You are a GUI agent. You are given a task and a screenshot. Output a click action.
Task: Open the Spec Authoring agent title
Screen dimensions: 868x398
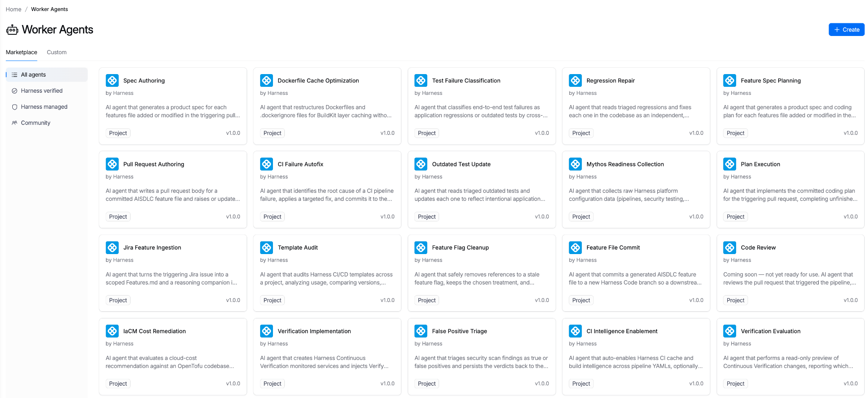144,80
